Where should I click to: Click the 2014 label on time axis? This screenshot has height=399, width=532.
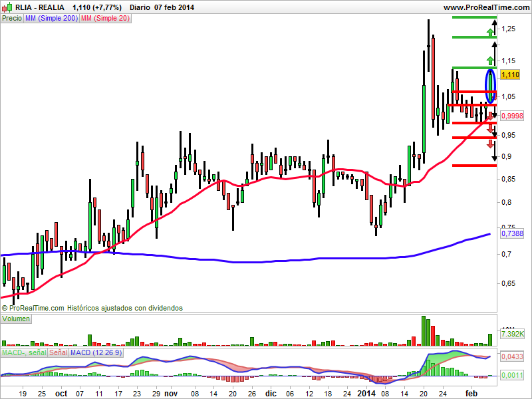(x=366, y=394)
